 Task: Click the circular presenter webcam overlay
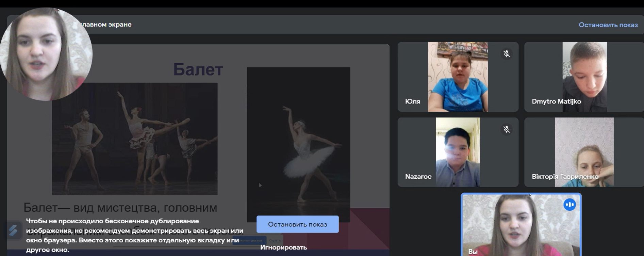click(x=46, y=54)
